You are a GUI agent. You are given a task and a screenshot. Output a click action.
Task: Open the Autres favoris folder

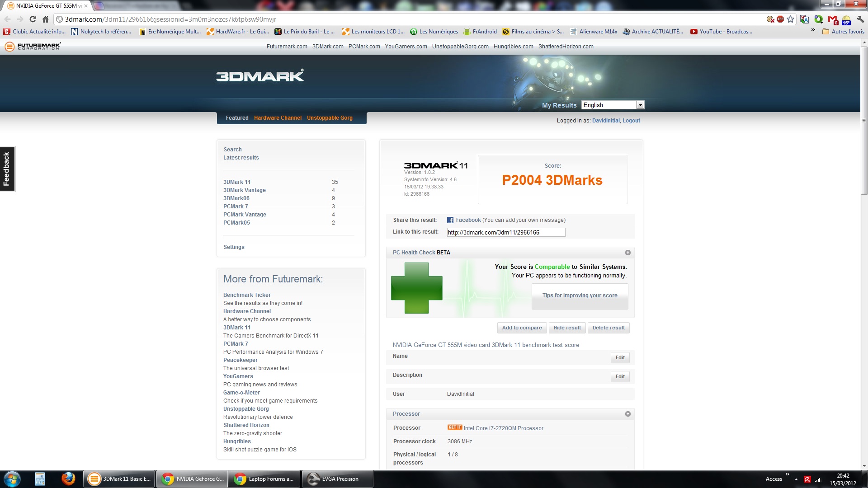(x=843, y=32)
